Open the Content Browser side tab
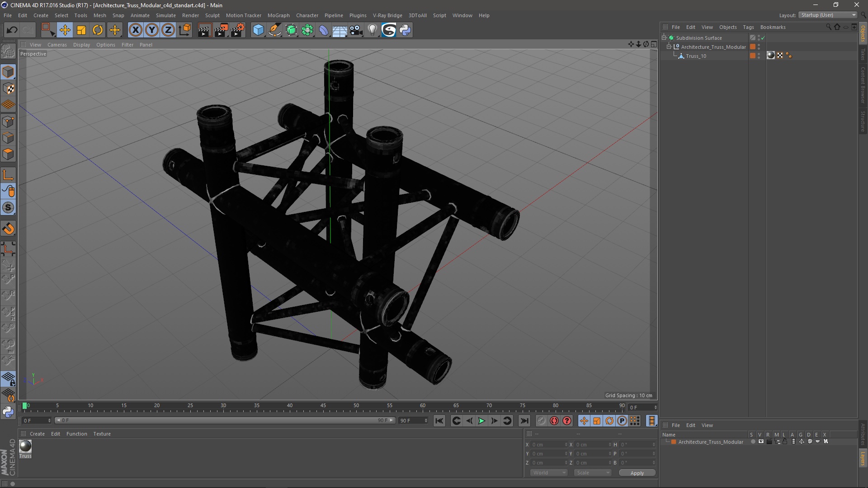868x488 pixels. pos(863,85)
